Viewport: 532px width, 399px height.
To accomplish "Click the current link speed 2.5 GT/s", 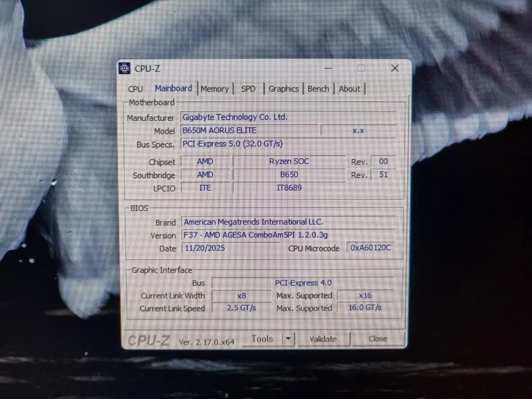I will point(242,308).
